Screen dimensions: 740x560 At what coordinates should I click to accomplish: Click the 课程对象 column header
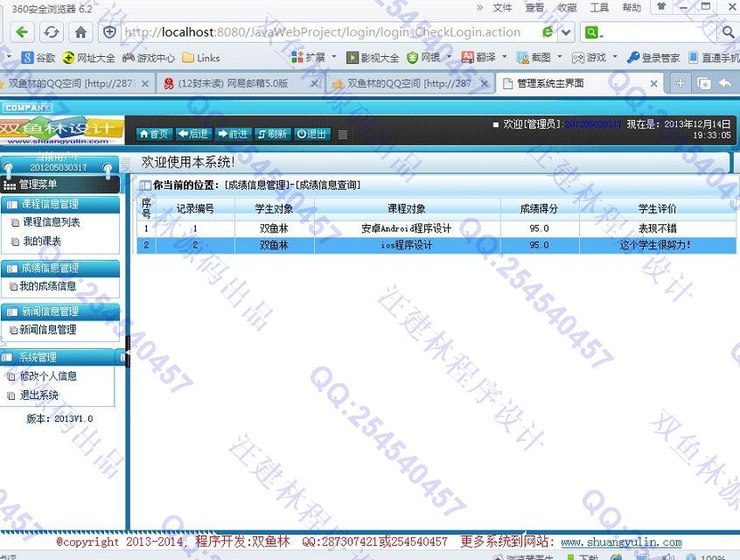click(x=407, y=208)
